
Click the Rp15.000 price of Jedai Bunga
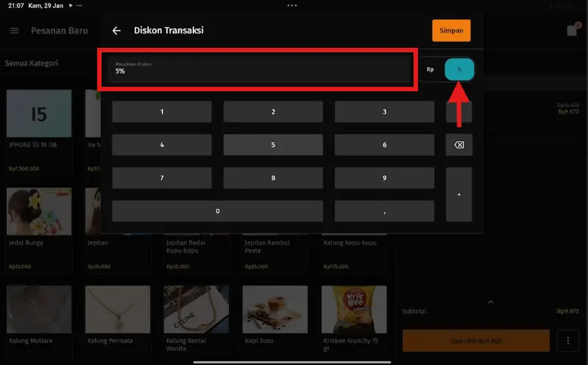[20, 266]
